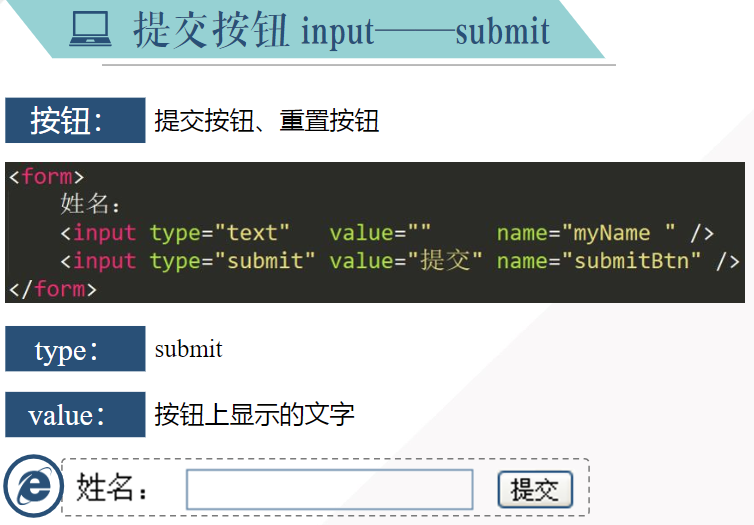Click type="text" in the code
Image resolution: width=754 pixels, height=525 pixels.
click(219, 233)
